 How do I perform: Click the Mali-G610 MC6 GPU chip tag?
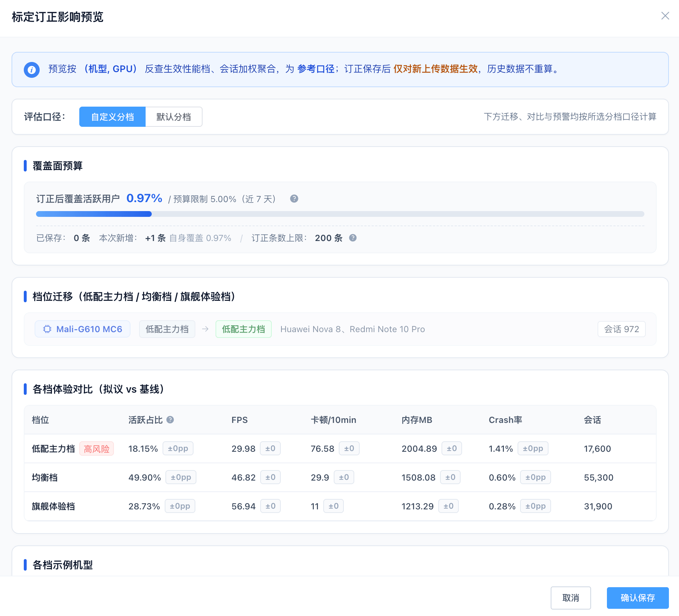83,329
